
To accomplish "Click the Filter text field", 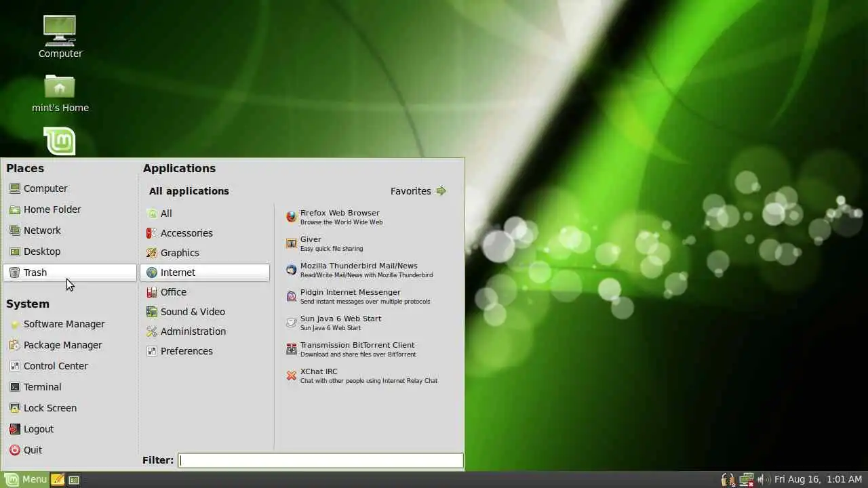I will coord(321,460).
